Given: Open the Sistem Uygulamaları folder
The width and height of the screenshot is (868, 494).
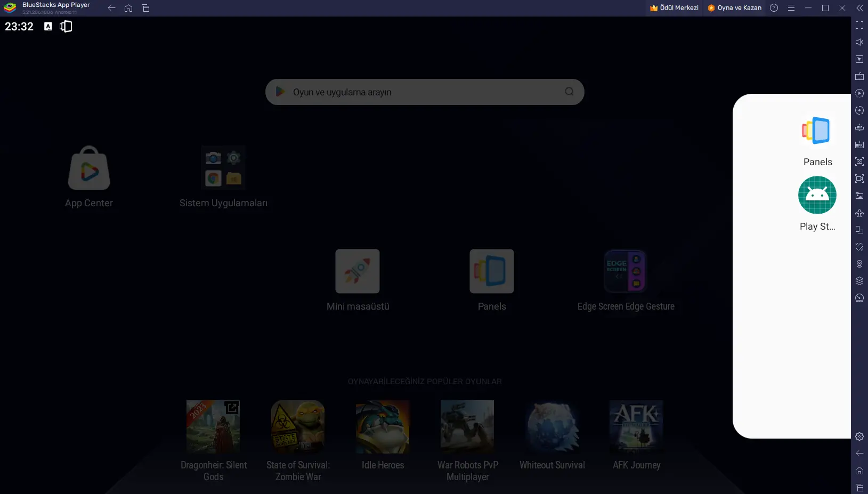Looking at the screenshot, I should point(223,168).
